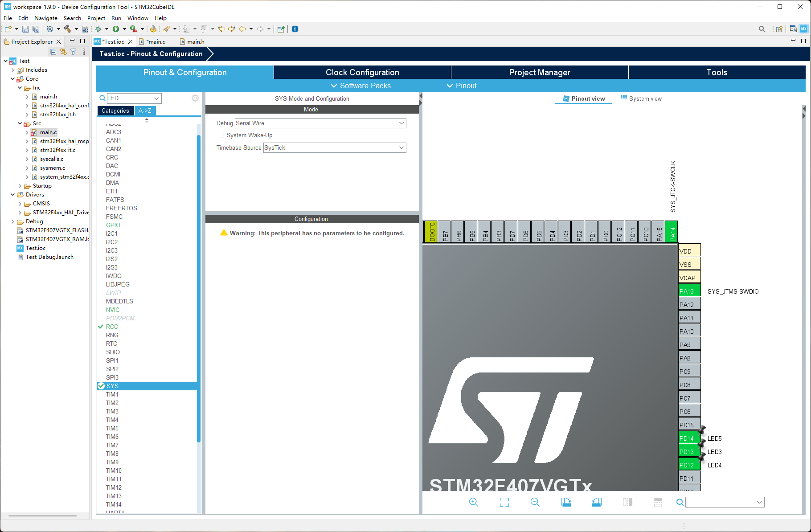Screen dimensions: 811x532
Task: Toggle Link with Editor in Project Explorer
Action: pyautogui.click(x=63, y=52)
